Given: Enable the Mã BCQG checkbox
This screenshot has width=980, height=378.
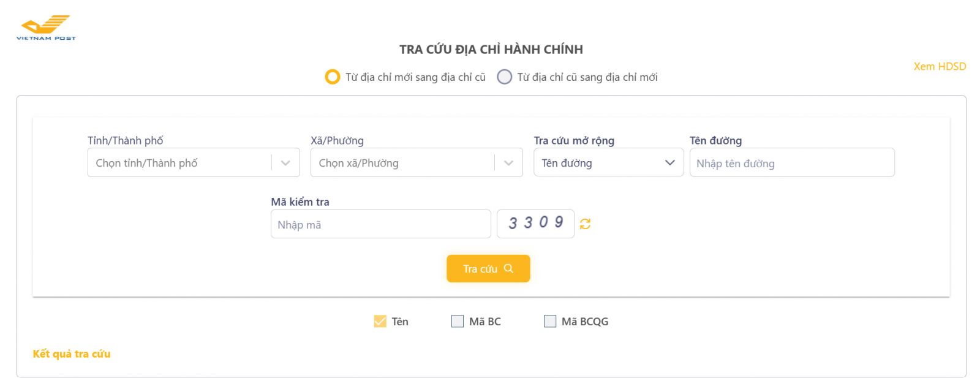Looking at the screenshot, I should coord(549,321).
